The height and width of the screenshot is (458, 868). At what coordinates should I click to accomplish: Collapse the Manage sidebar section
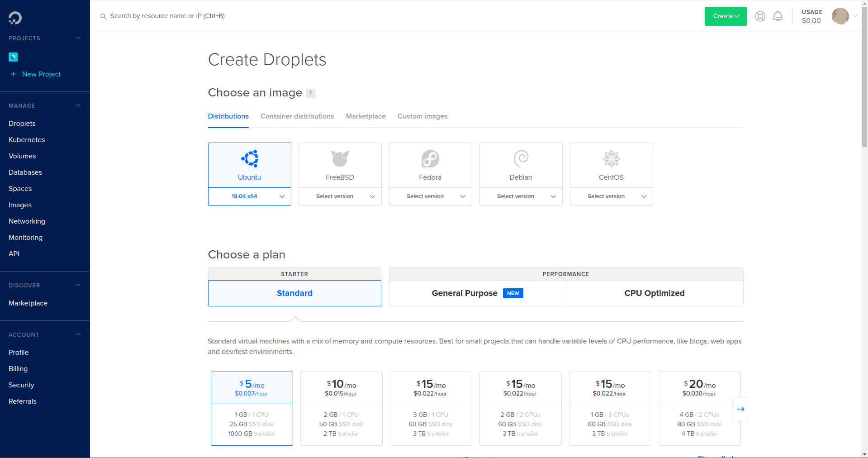click(x=78, y=105)
